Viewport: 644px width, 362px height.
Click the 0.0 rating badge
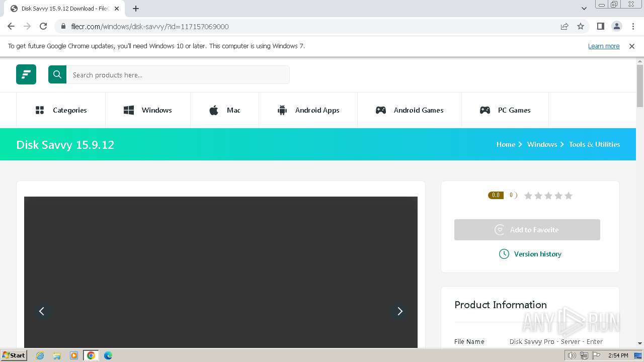click(496, 195)
